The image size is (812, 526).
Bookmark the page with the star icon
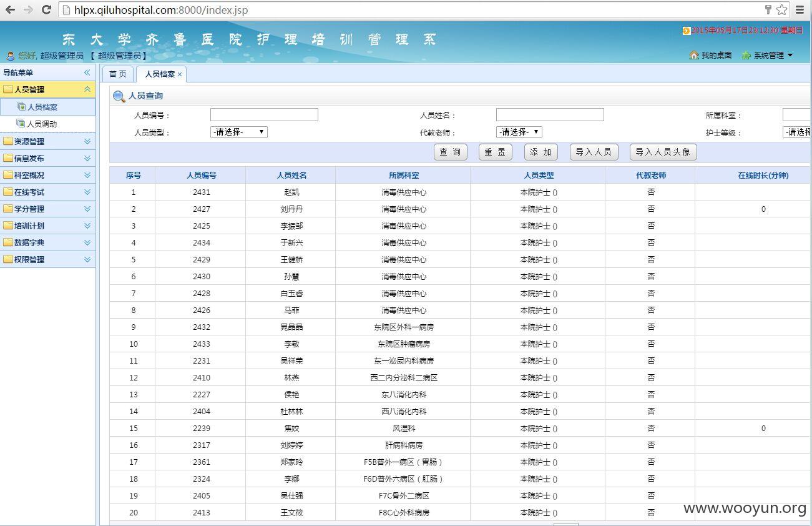tap(781, 9)
